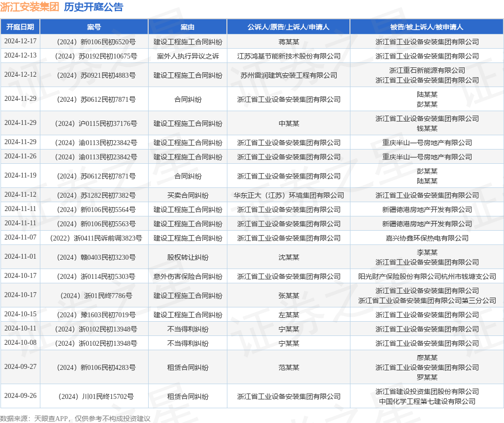Select case number (2024)苏0921民初4883号
The height and width of the screenshot is (423, 504).
(x=96, y=75)
